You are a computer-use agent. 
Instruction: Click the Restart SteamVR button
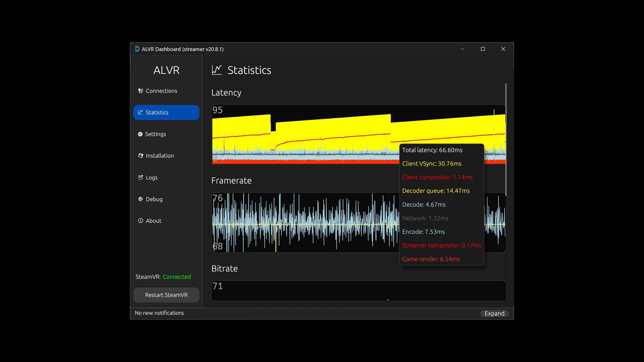click(x=166, y=295)
